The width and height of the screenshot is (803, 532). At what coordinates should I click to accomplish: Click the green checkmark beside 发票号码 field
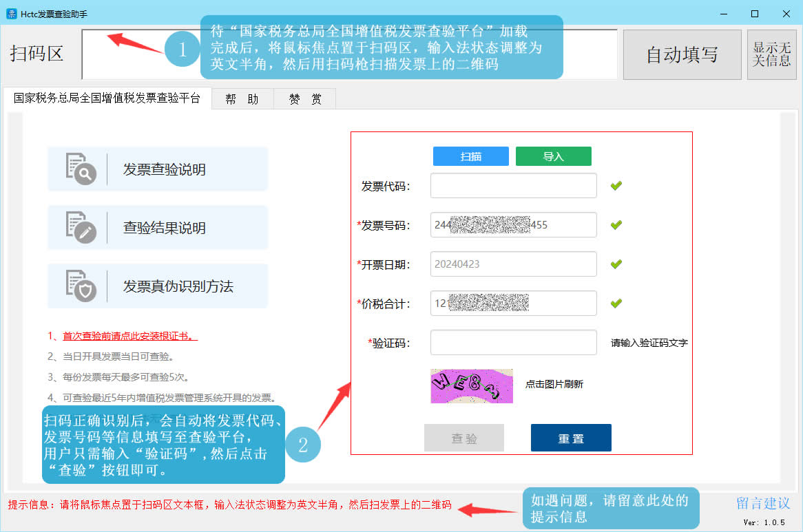point(616,224)
